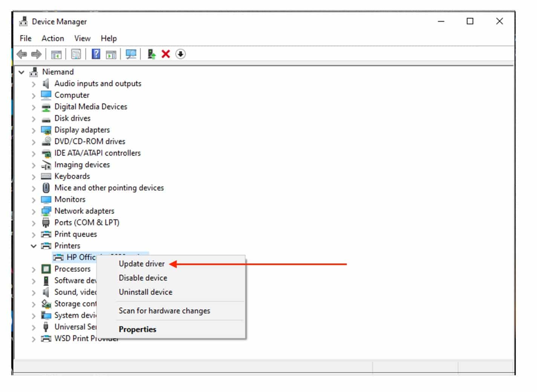
Task: Click the Keyboards icon
Action: point(46,176)
